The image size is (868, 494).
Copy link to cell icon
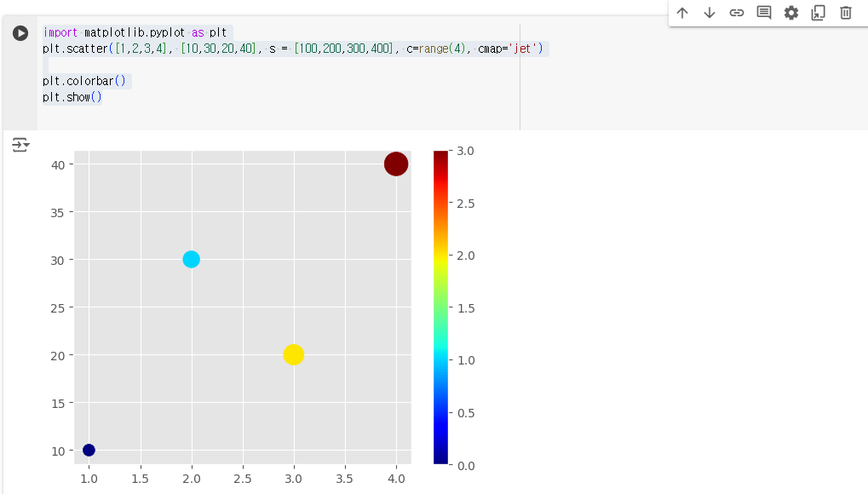736,13
